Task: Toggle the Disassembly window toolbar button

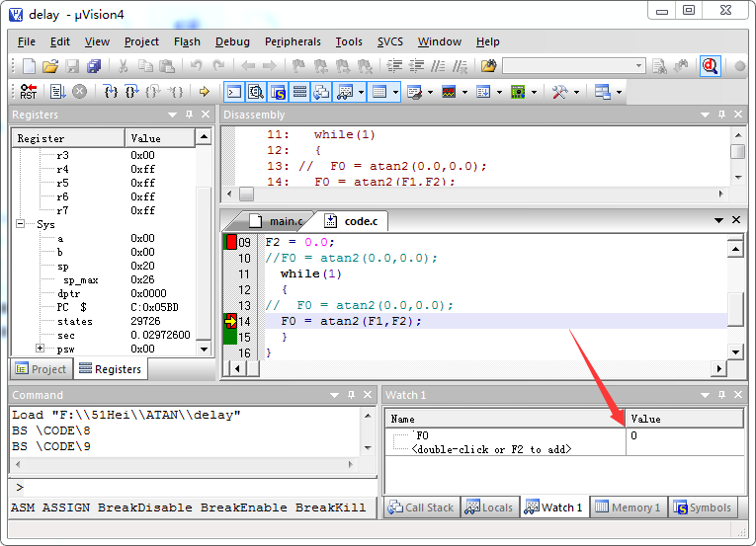Action: [256, 92]
